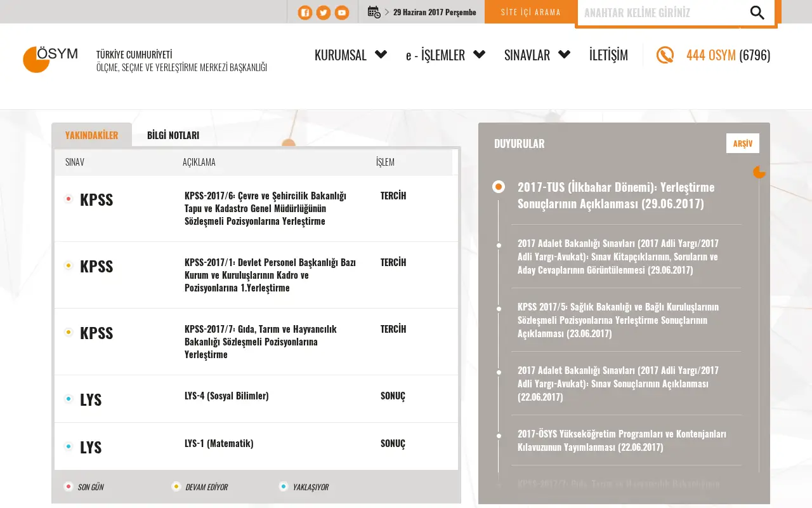Click TERCİH for KPSS-2017/6
The height and width of the screenshot is (508, 812).
pos(393,196)
